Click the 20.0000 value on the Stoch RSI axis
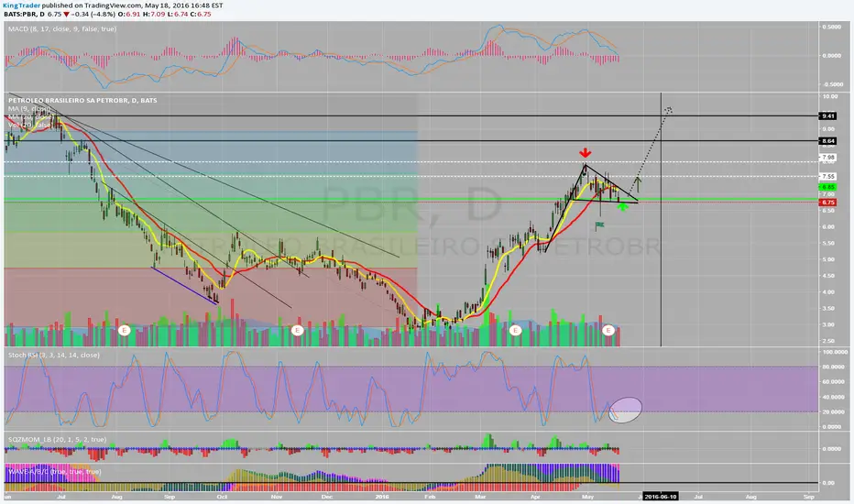The image size is (854, 504). pyautogui.click(x=833, y=412)
